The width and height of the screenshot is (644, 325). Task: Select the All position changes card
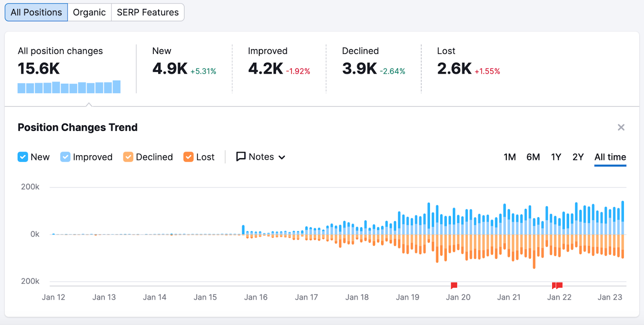point(70,69)
